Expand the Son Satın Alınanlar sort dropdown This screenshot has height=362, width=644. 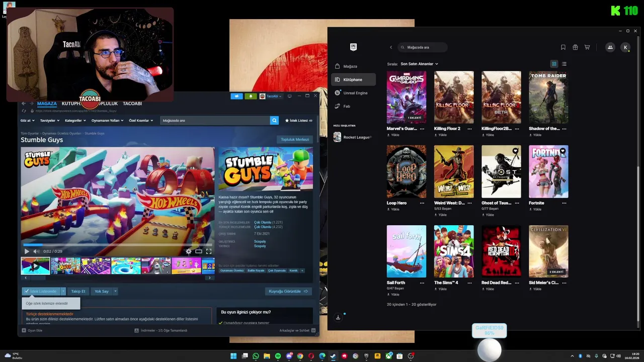419,64
